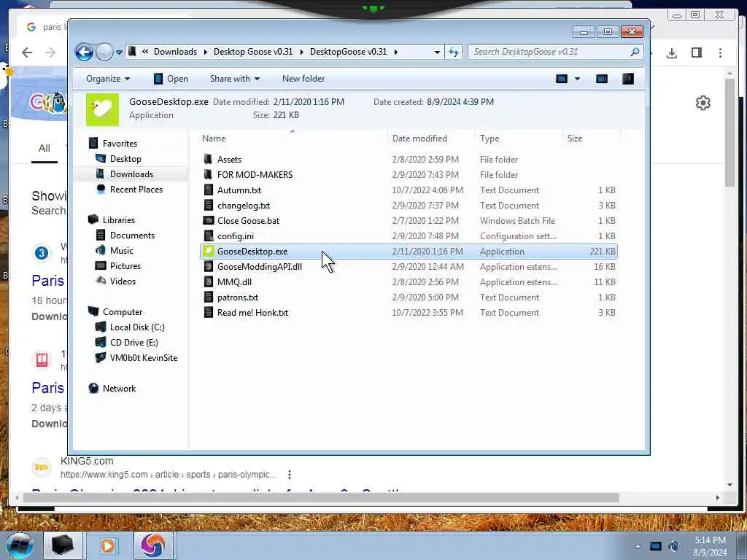The height and width of the screenshot is (560, 747).
Task: Click Libraries in the navigation pane
Action: [x=119, y=220]
